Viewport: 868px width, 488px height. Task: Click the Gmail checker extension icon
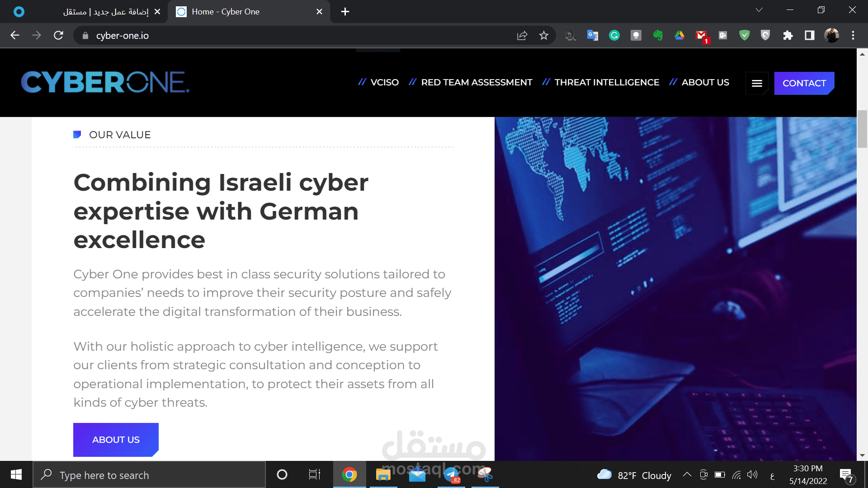tap(702, 35)
